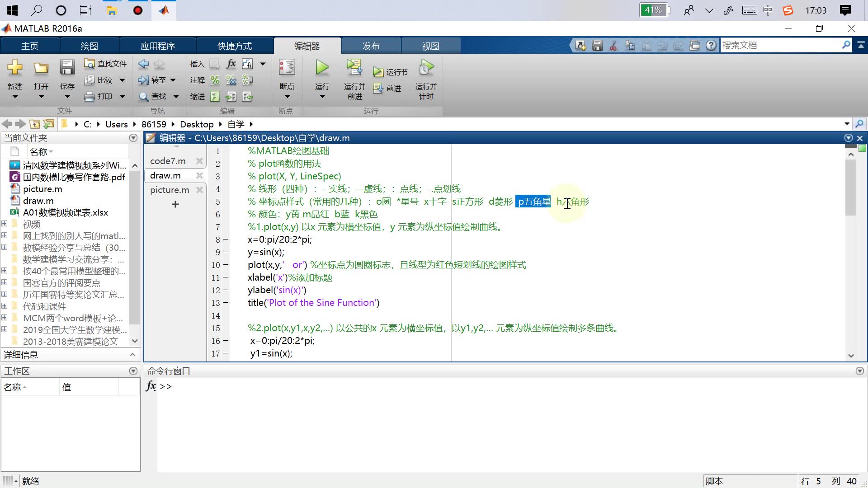Switch to the 绘图 ribbon tab
The width and height of the screenshot is (868, 488).
pos(89,46)
